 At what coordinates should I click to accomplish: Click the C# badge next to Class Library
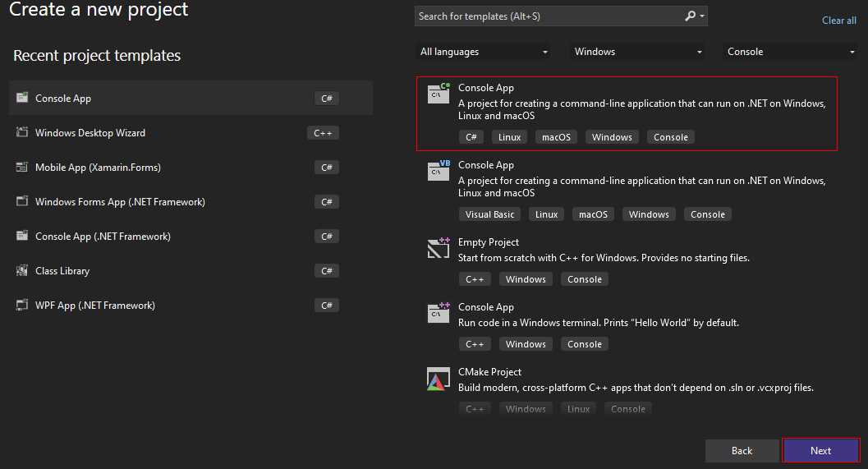click(327, 271)
